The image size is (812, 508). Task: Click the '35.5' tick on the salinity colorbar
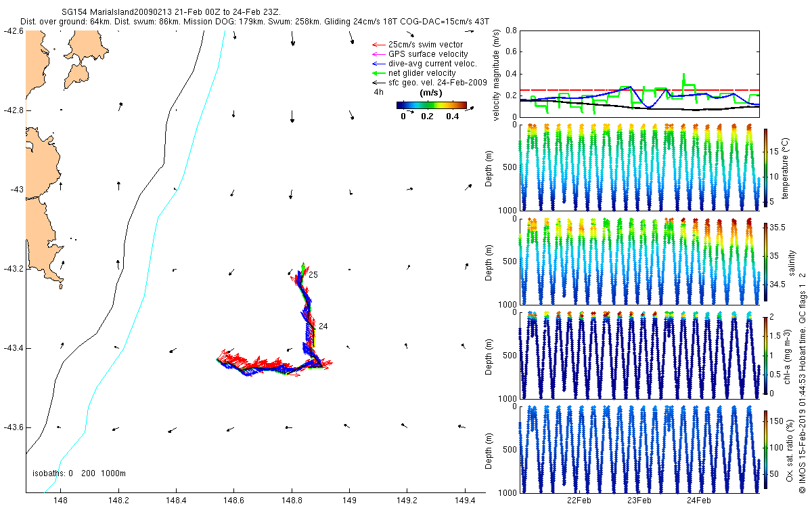(778, 228)
